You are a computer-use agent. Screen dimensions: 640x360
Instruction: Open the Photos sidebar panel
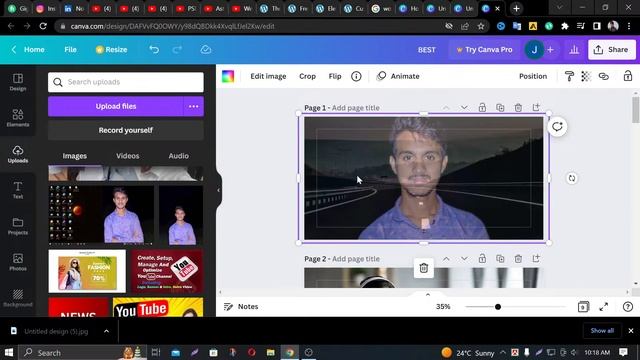(18, 262)
